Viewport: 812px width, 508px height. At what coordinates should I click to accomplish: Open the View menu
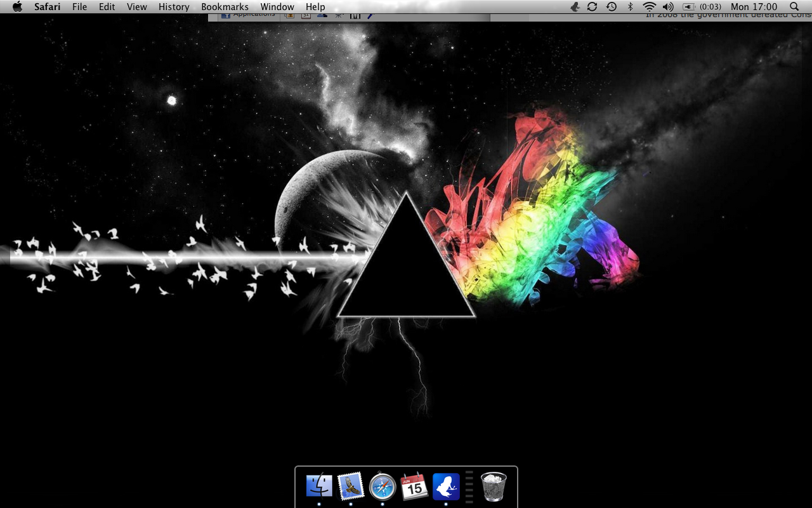tap(136, 7)
